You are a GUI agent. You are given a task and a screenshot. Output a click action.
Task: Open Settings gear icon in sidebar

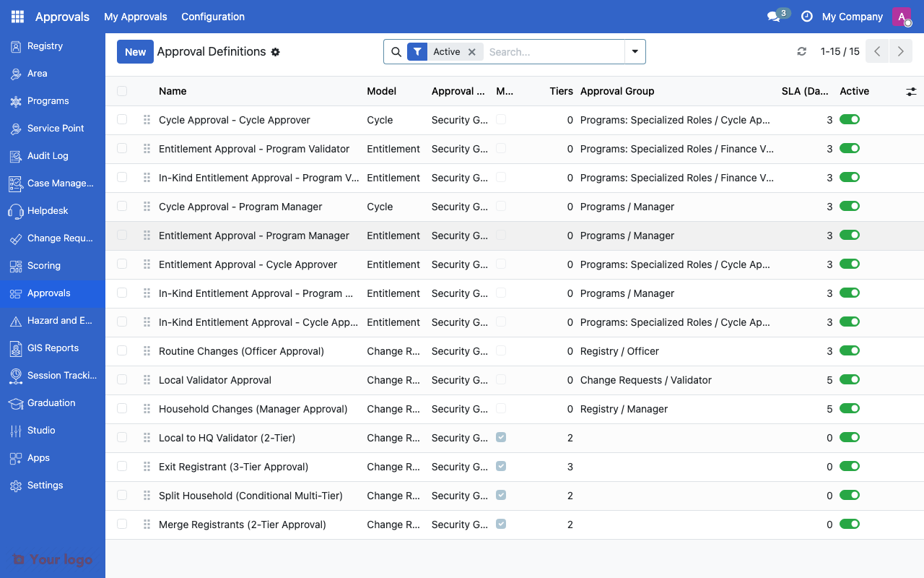coord(16,486)
